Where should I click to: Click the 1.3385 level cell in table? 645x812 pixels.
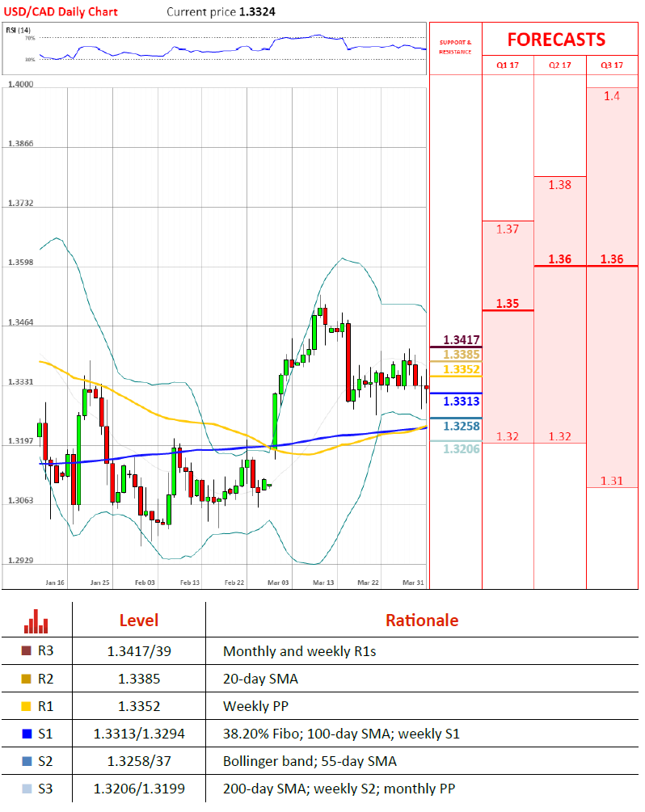tap(139, 679)
